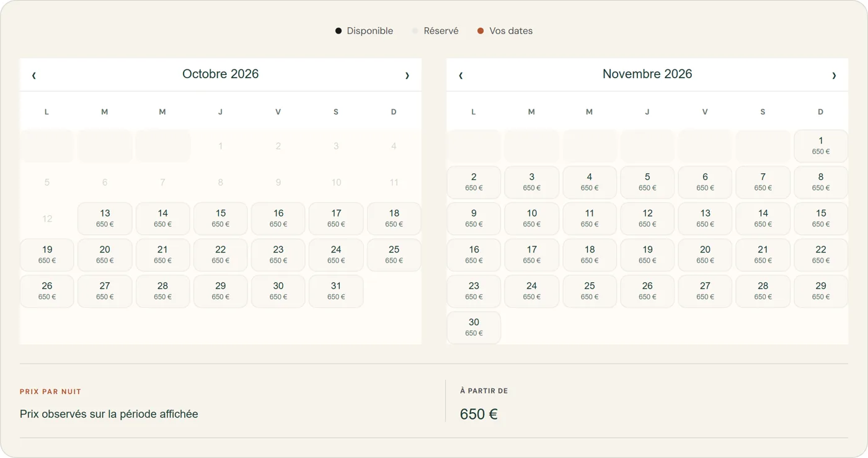Select October 26 date cell

47,291
